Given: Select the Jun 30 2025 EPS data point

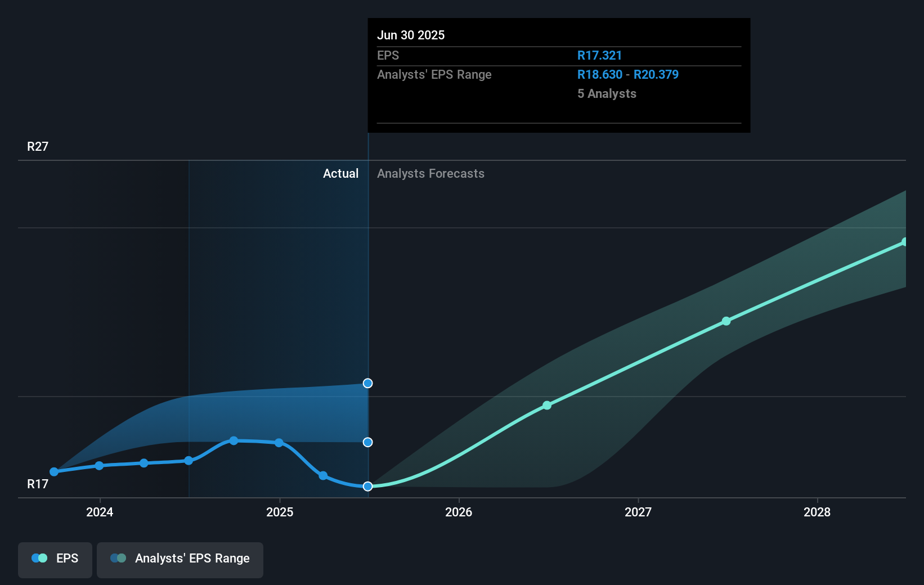Looking at the screenshot, I should click(367, 487).
